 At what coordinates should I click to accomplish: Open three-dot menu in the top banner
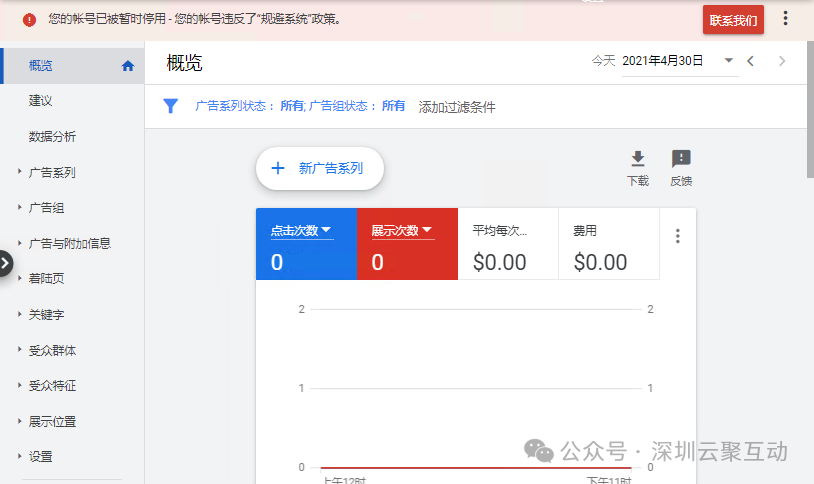tap(785, 19)
